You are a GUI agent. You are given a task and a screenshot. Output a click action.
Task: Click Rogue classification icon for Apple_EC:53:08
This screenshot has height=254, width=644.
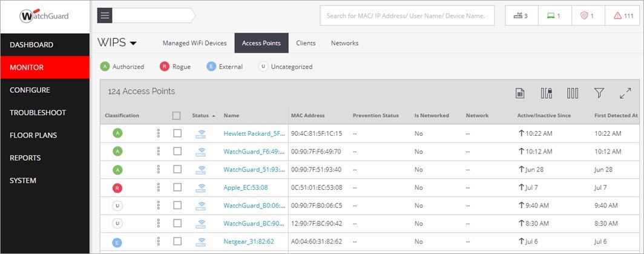click(117, 188)
